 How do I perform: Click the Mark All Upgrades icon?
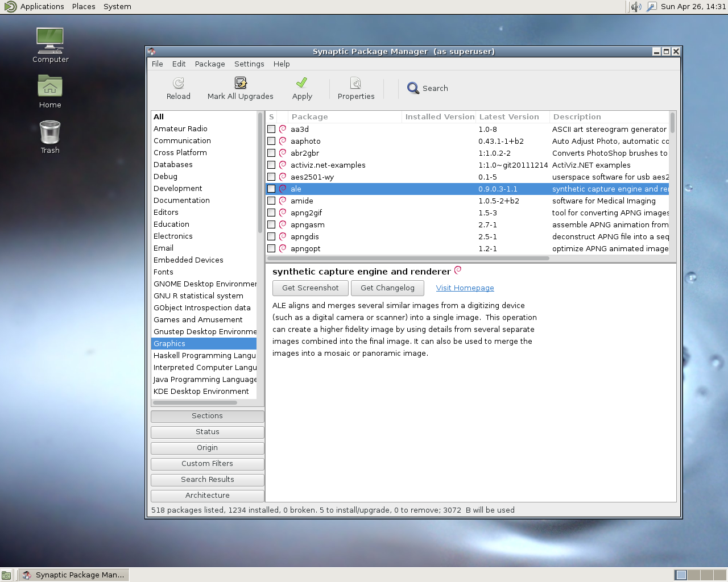coord(241,83)
